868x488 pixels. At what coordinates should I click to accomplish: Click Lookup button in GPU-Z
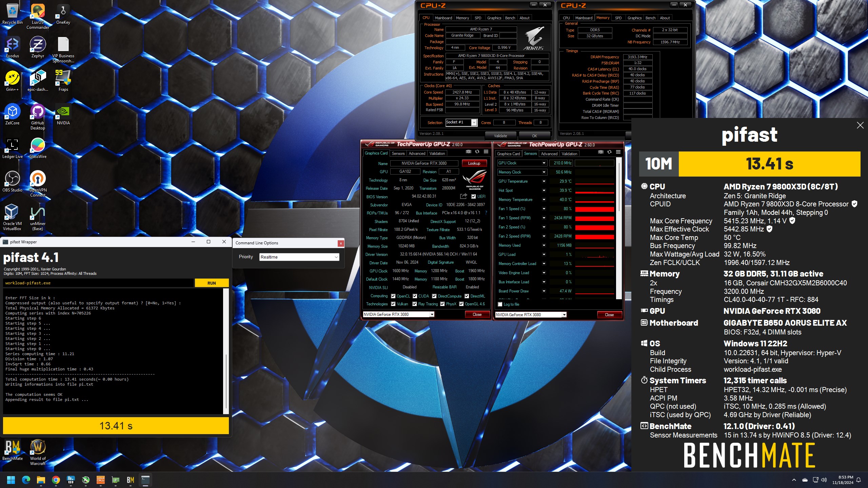coord(474,163)
